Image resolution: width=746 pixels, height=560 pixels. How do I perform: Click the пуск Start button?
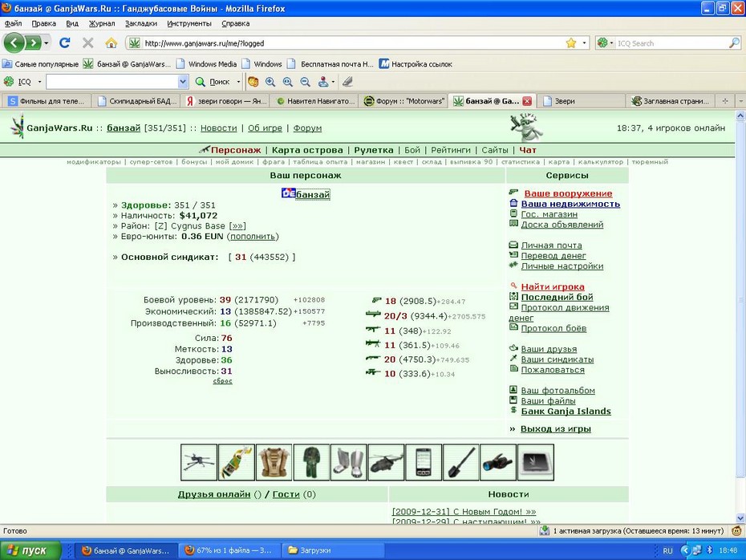[30, 550]
